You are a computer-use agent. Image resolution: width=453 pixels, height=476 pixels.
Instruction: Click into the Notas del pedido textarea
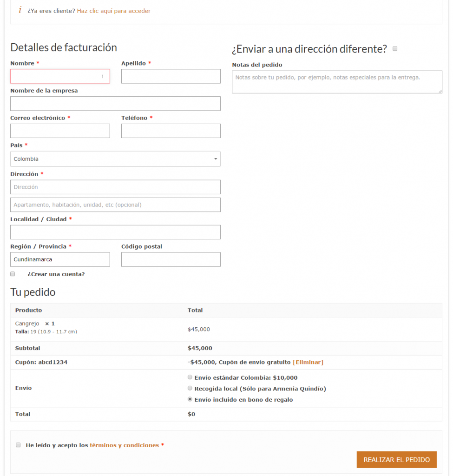pos(337,82)
